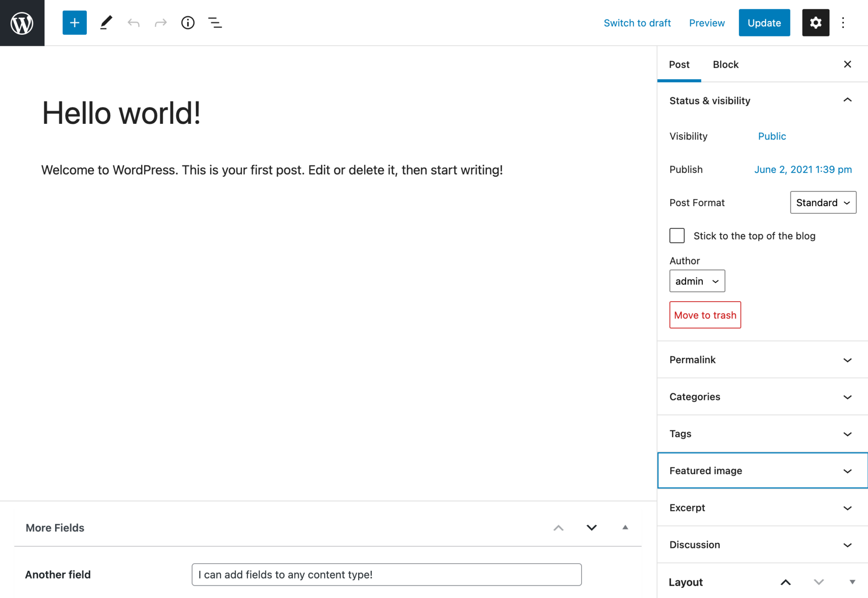
Task: Select the Post tab
Action: pos(679,64)
